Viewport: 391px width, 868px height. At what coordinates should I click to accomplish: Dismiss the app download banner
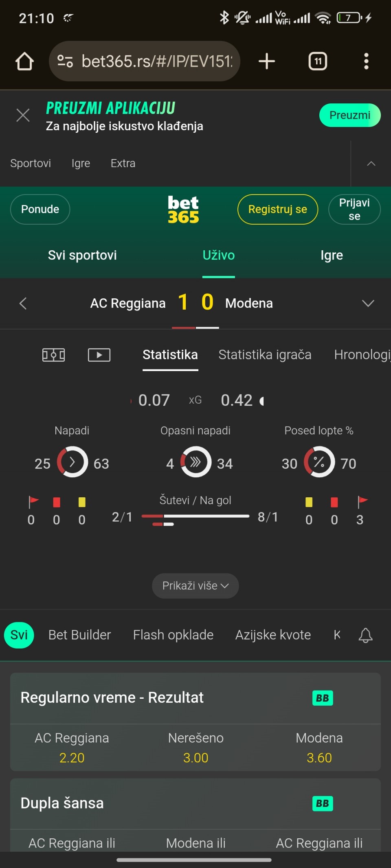[23, 115]
